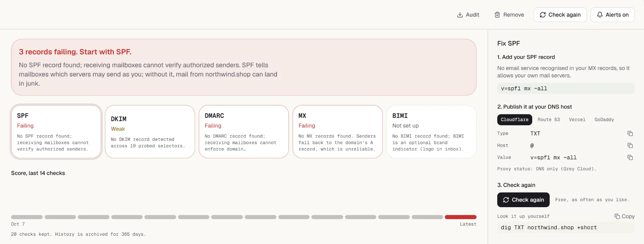Open the SPF Failing card

(56, 132)
